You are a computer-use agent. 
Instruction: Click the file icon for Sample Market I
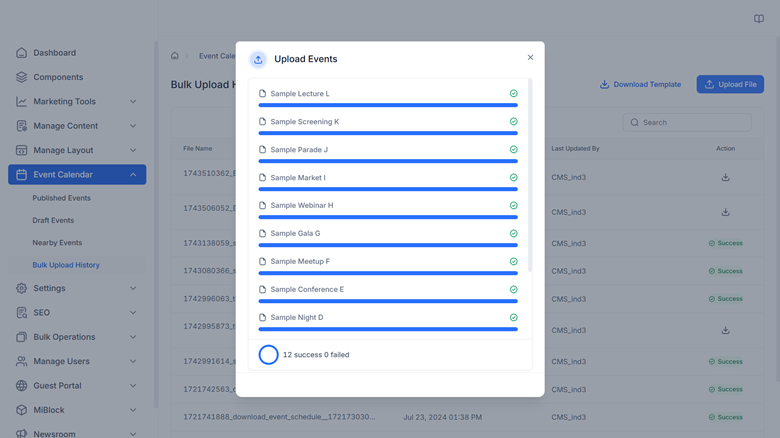click(x=263, y=177)
